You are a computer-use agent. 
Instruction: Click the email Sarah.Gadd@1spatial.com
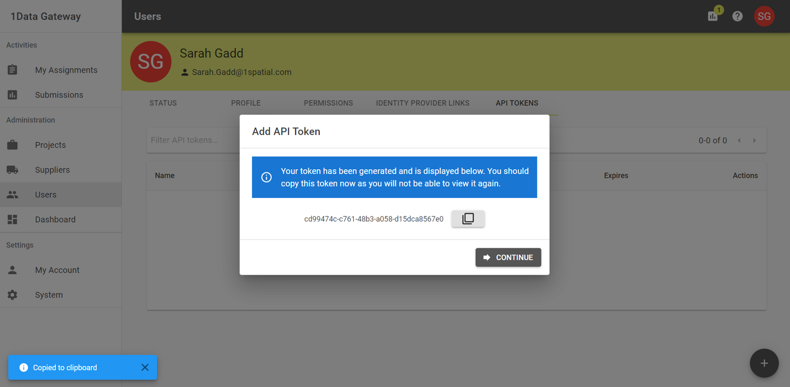[x=242, y=72]
